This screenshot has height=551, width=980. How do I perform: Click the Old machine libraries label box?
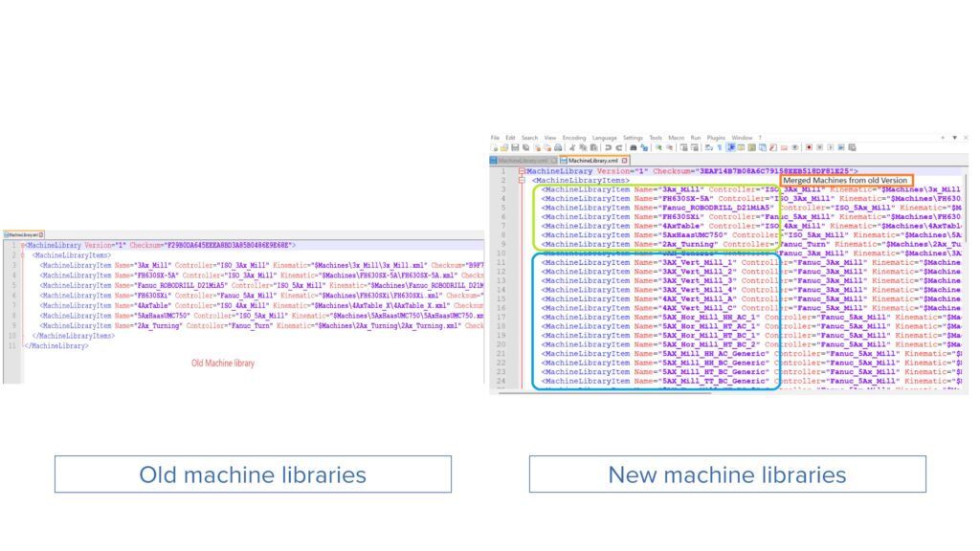point(253,474)
